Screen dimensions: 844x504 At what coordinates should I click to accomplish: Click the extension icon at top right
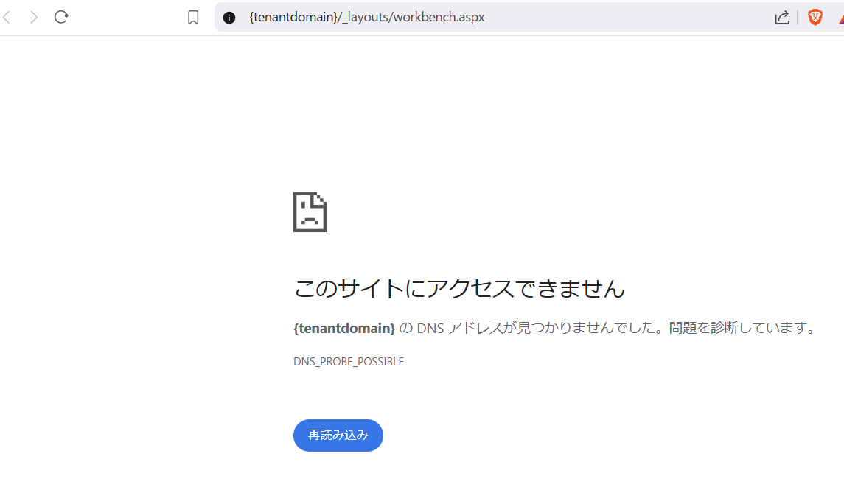tap(840, 17)
